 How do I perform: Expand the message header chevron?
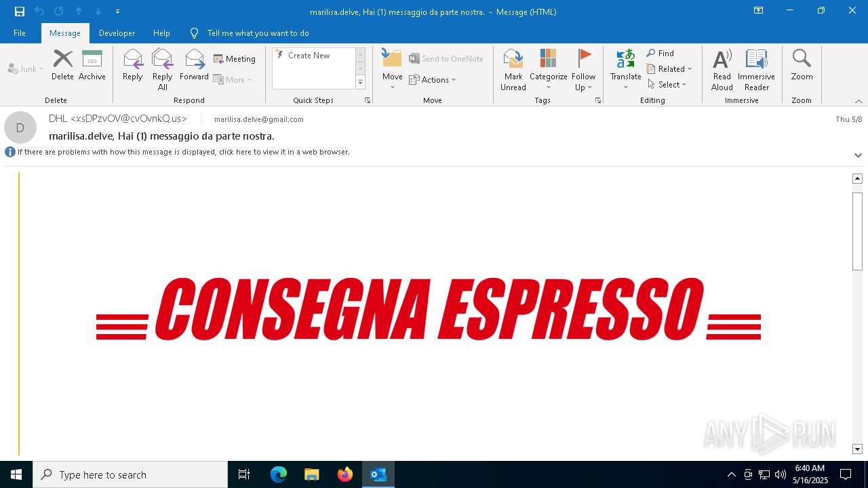pyautogui.click(x=858, y=155)
